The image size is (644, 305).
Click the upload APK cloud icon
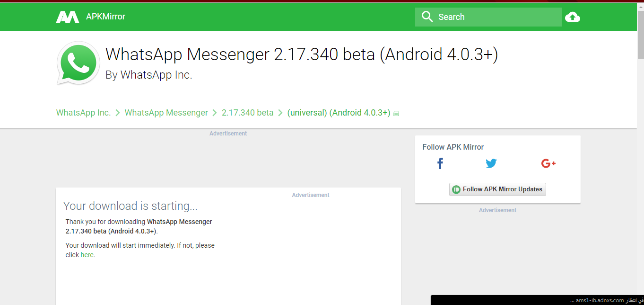tap(573, 17)
